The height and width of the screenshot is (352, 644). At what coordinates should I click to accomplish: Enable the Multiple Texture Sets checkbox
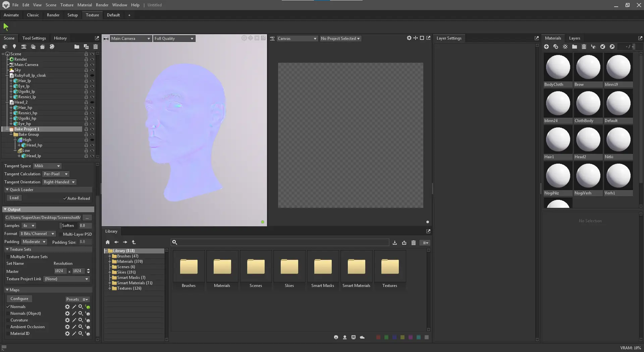[8, 257]
